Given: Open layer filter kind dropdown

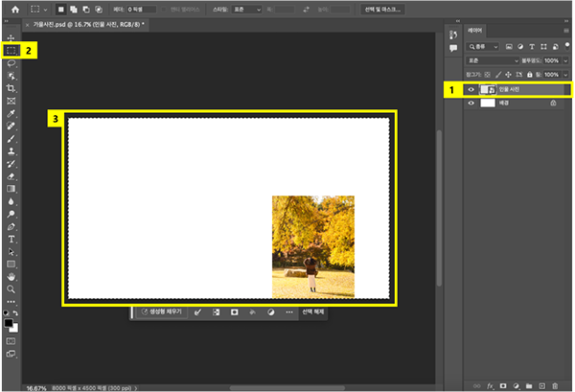Looking at the screenshot, I should (483, 47).
